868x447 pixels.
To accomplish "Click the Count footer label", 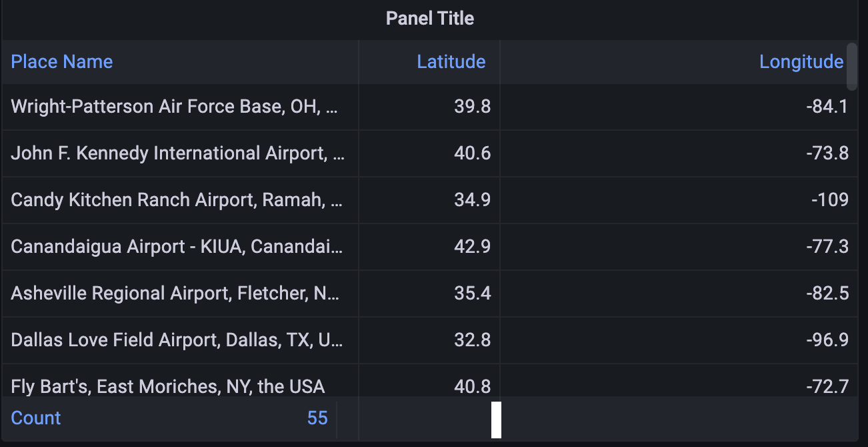I will (x=35, y=418).
